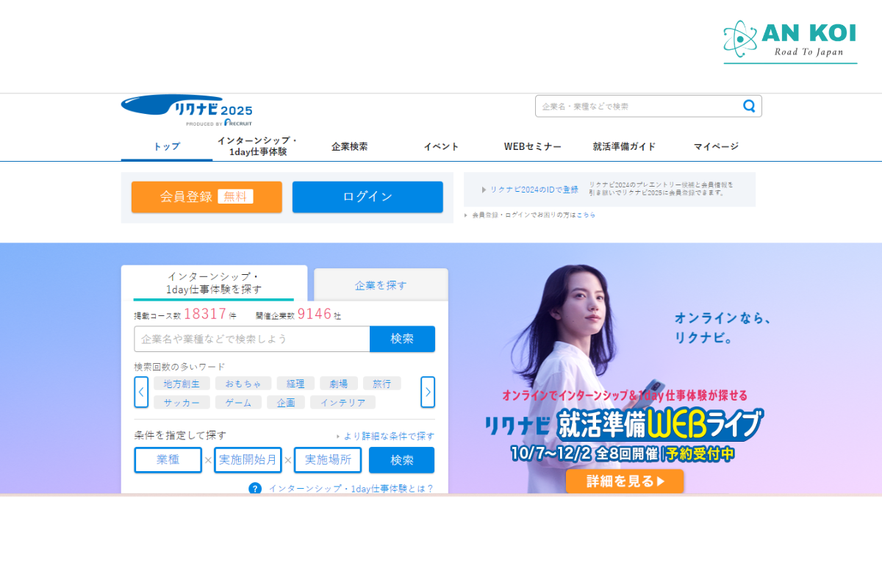Screen dimensions: 882x588
Task: Open the 業種 condition selector
Action: click(168, 460)
